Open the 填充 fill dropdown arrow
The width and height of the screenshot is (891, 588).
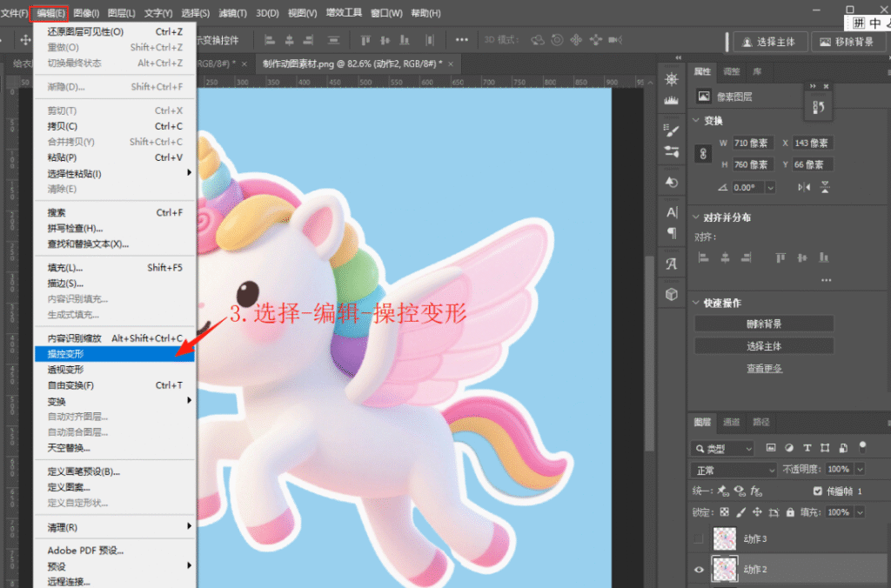[x=860, y=511]
